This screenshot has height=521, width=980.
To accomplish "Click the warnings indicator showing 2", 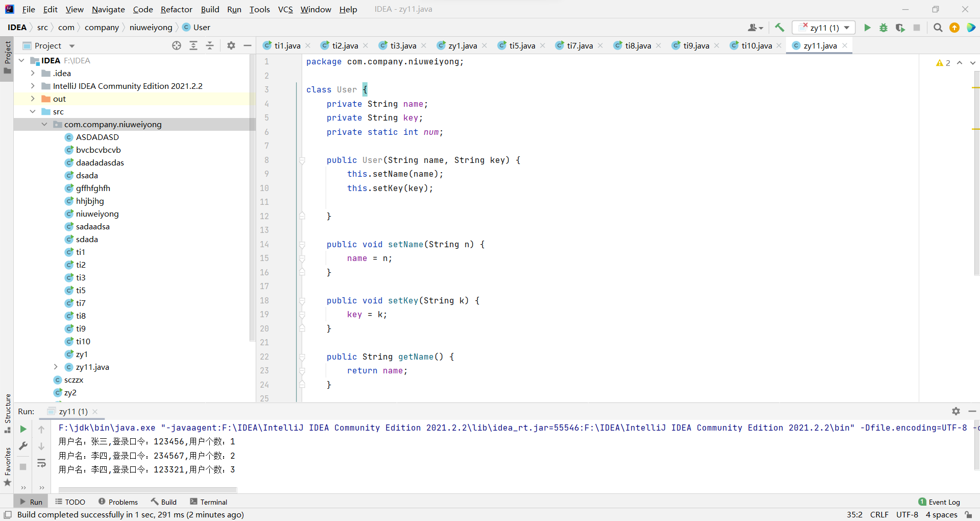I will click(943, 63).
